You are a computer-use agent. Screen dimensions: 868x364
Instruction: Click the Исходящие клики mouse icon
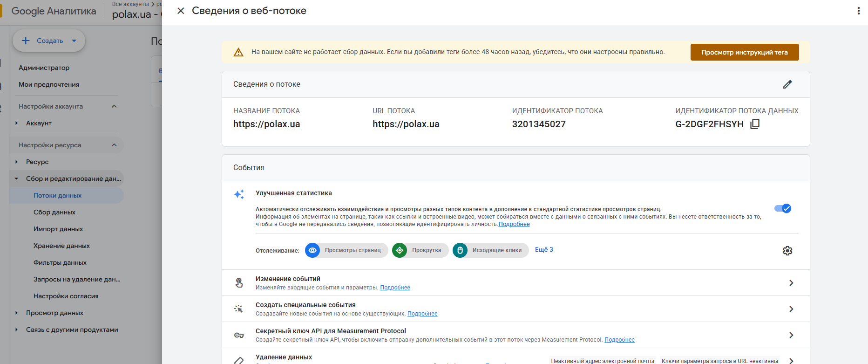(460, 250)
